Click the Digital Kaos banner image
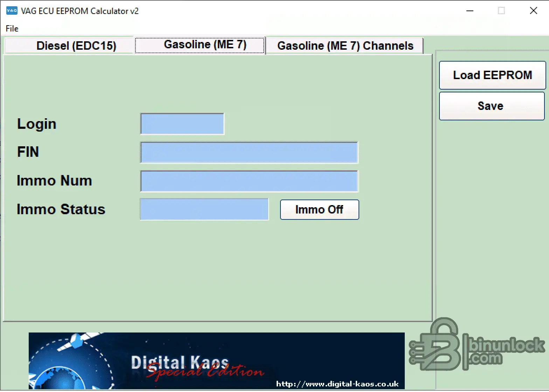The image size is (549, 392). pyautogui.click(x=216, y=360)
